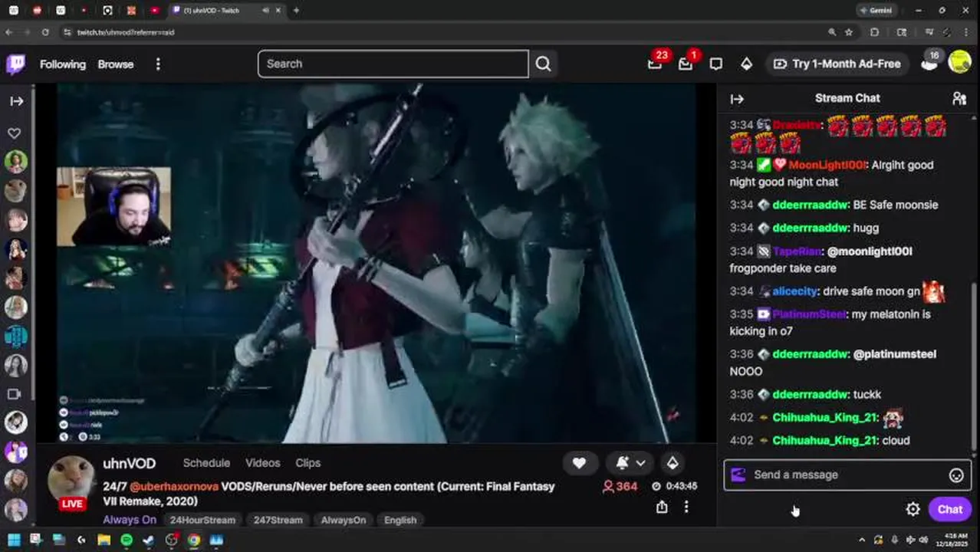Image resolution: width=980 pixels, height=552 pixels.
Task: Click the alicecity username in chat
Action: (794, 291)
